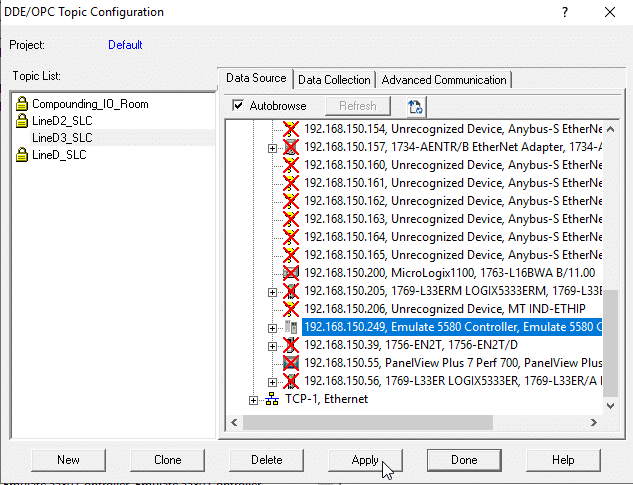Clone the selected topic
The image size is (633, 485).
click(x=168, y=460)
